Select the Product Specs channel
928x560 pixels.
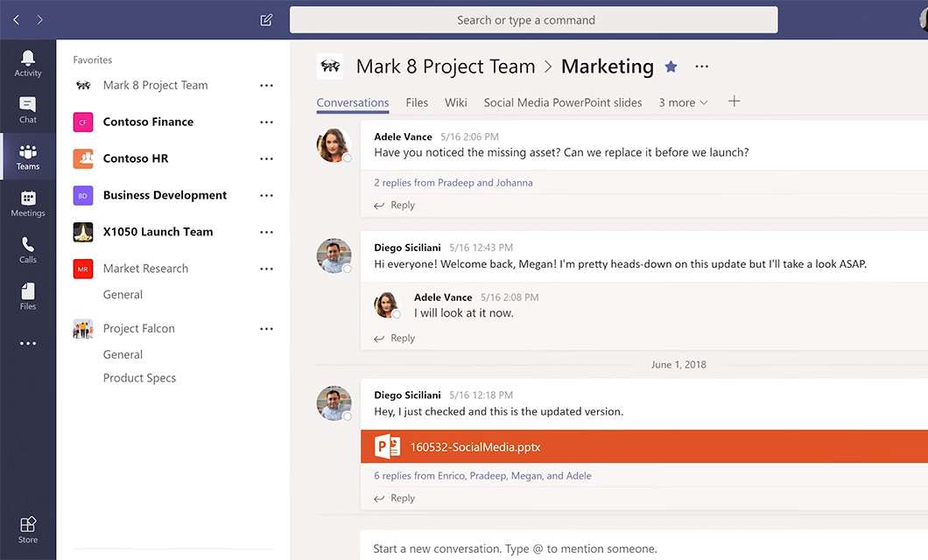(x=139, y=377)
